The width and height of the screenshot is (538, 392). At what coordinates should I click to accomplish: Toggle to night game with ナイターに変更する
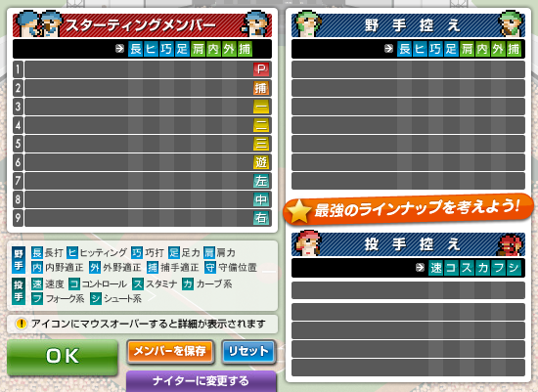[x=202, y=381]
